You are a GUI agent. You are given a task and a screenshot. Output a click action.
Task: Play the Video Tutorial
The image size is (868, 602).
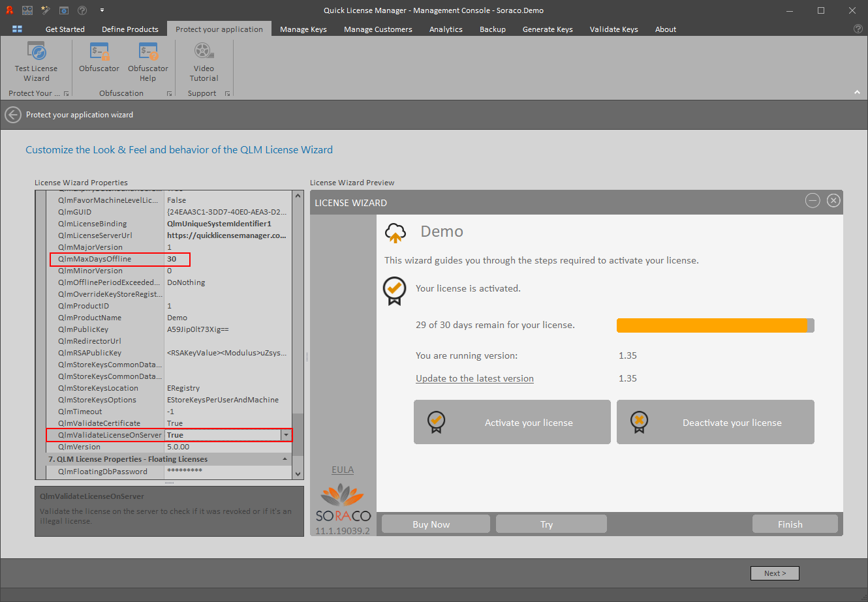(204, 63)
